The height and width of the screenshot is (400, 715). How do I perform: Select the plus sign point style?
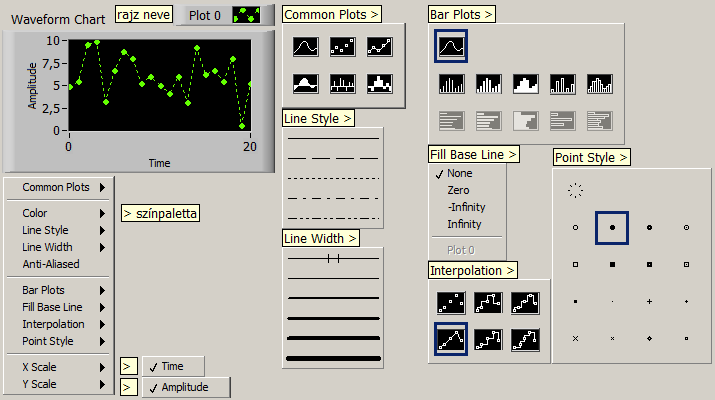[649, 301]
